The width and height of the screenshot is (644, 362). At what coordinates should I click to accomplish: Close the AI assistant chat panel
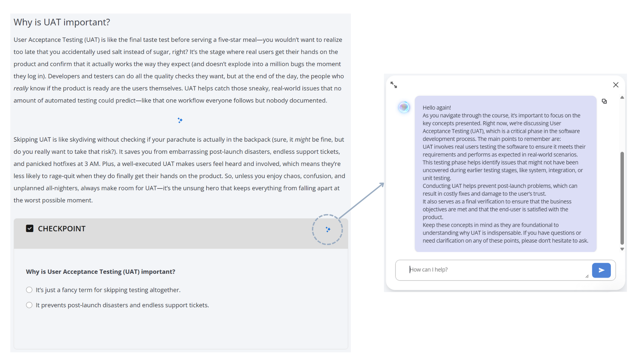click(x=615, y=85)
